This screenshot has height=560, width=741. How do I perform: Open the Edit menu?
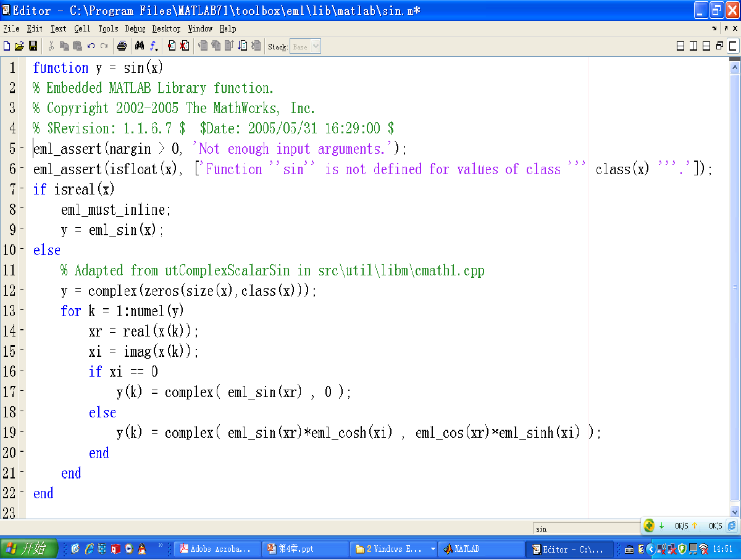point(35,28)
